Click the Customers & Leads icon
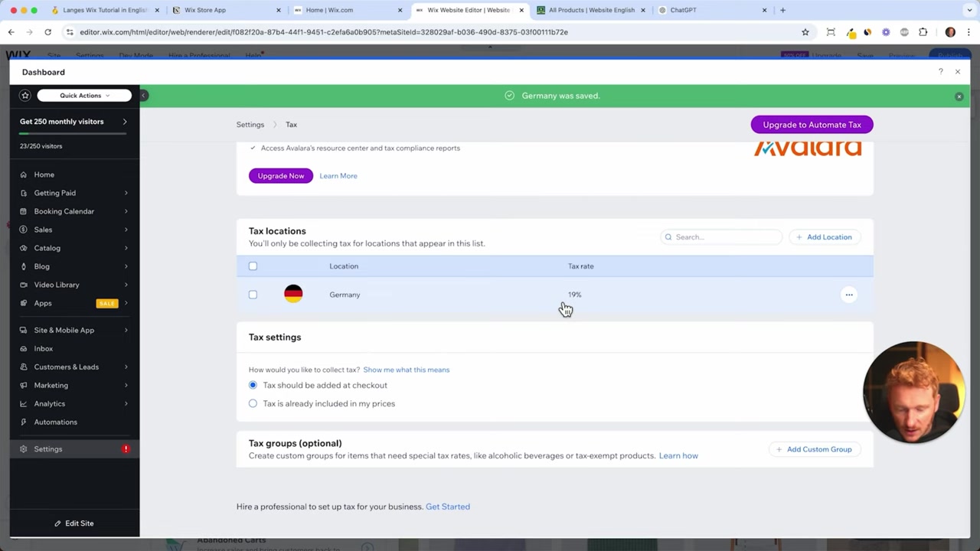Viewport: 980px width, 551px height. point(24,367)
